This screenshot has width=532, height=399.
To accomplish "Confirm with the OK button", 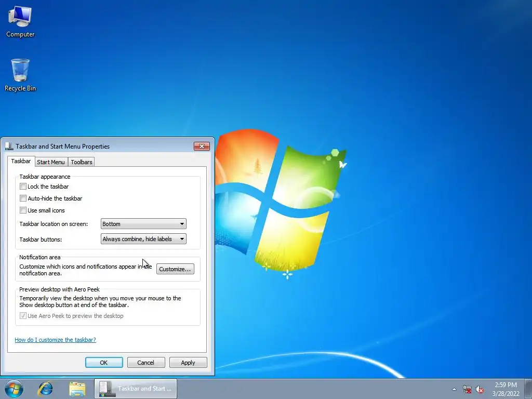I will point(104,362).
